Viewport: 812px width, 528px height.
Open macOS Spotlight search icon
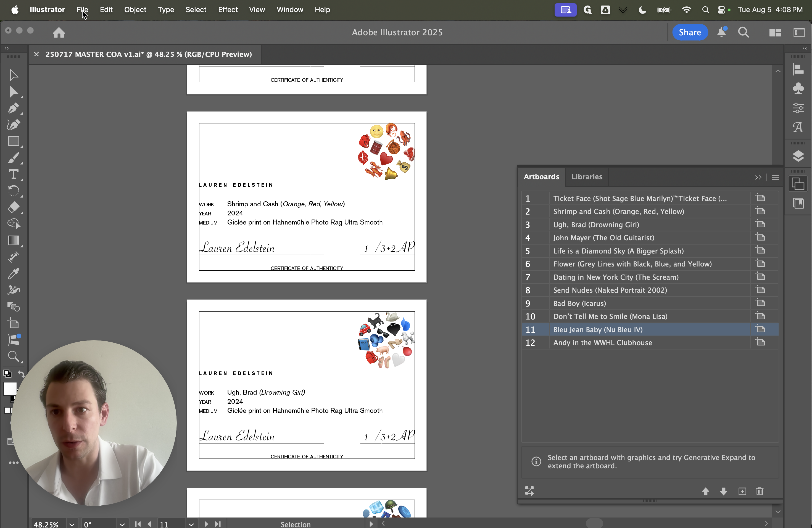tap(705, 10)
